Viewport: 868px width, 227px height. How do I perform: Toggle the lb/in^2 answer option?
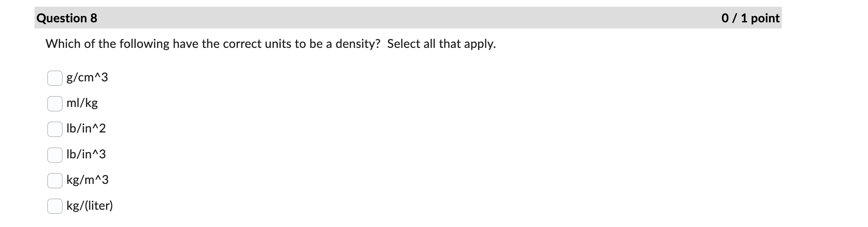coord(55,129)
